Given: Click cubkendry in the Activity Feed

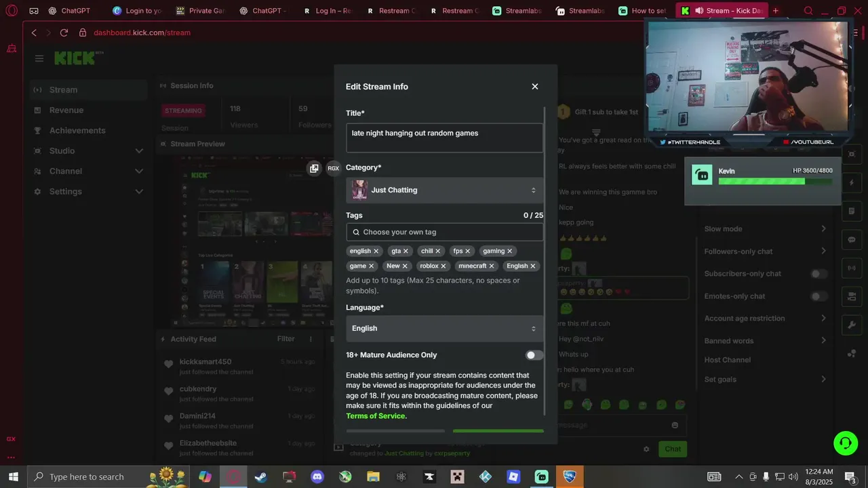Looking at the screenshot, I should click(x=198, y=389).
